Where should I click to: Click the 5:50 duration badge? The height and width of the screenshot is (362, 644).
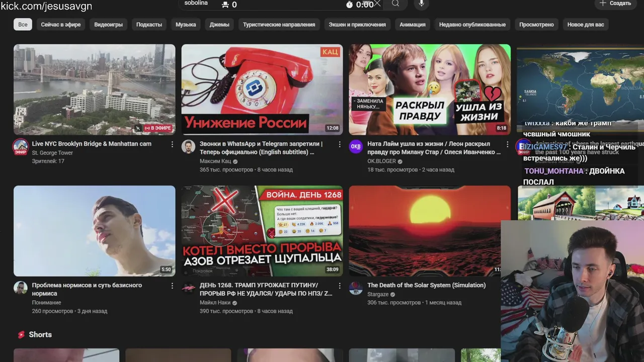[166, 269]
